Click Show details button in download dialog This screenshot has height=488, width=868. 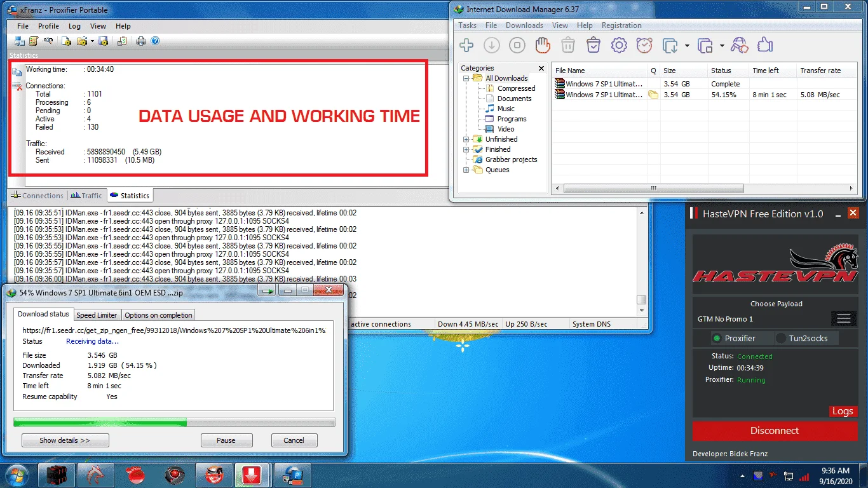coord(65,440)
